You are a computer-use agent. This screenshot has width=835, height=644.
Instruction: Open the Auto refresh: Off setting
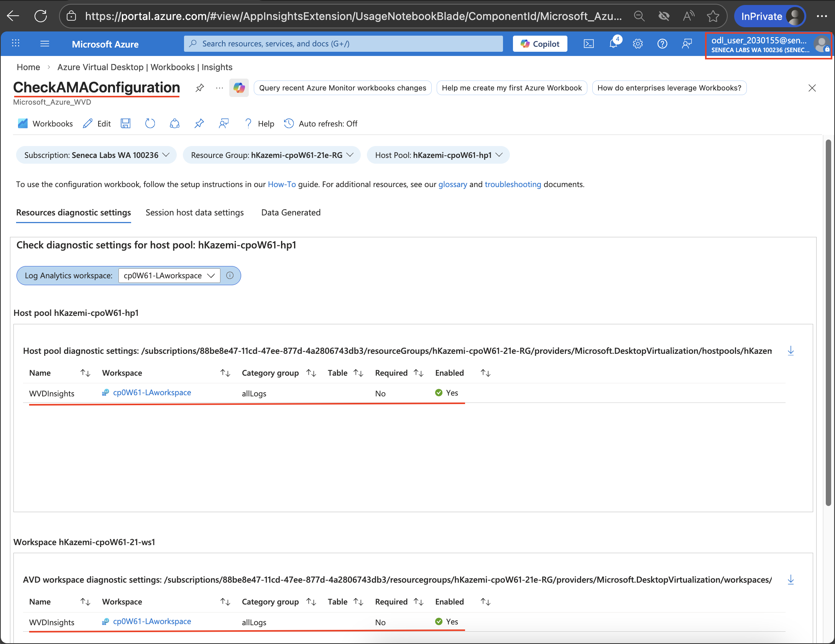321,123
